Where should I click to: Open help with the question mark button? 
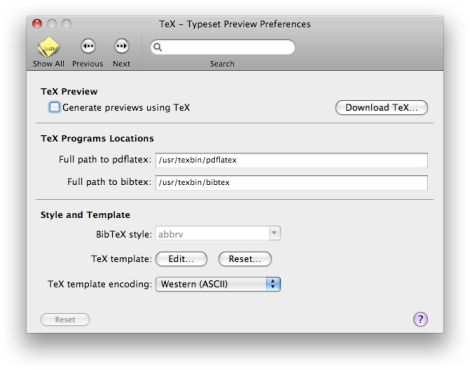pyautogui.click(x=420, y=319)
